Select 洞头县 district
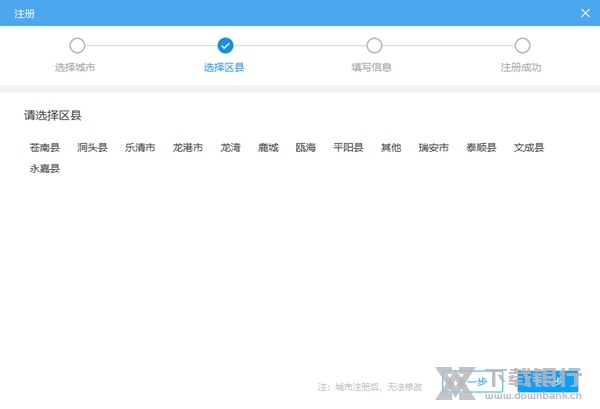The height and width of the screenshot is (409, 600). (x=92, y=148)
